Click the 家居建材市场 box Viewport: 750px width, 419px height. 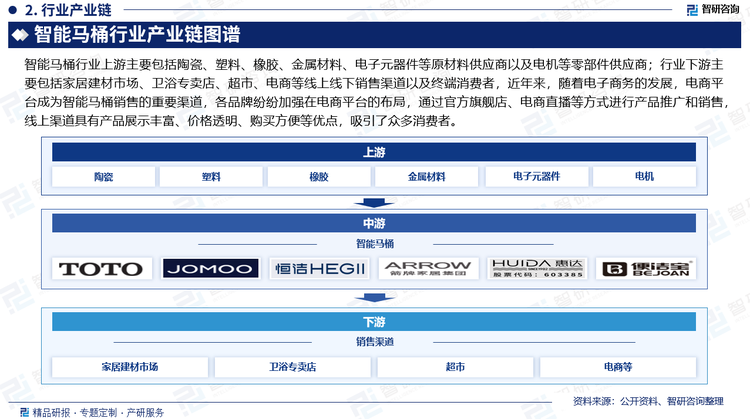pos(130,367)
